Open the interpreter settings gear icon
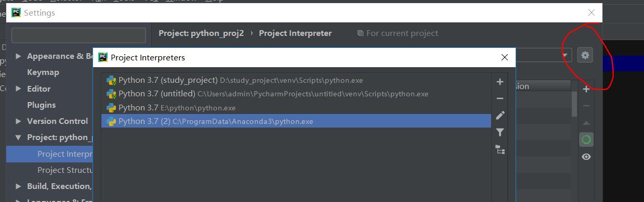The width and height of the screenshot is (644, 202). pyautogui.click(x=585, y=55)
